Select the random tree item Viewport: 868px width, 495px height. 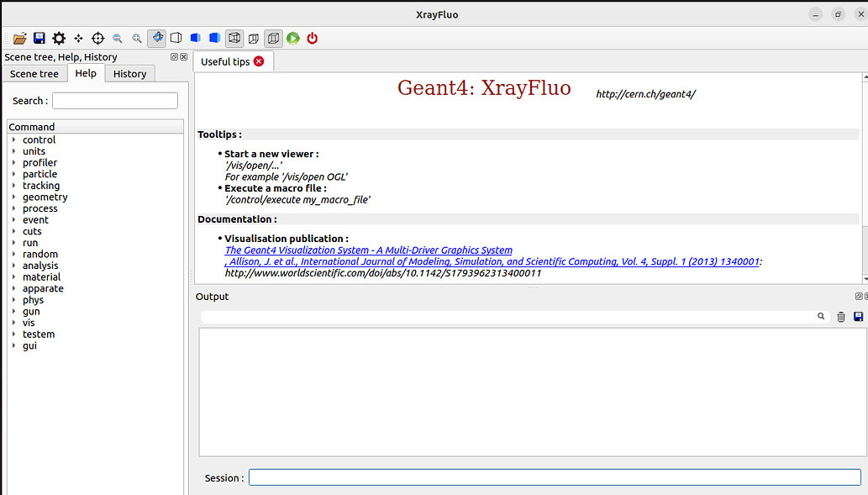(x=39, y=254)
